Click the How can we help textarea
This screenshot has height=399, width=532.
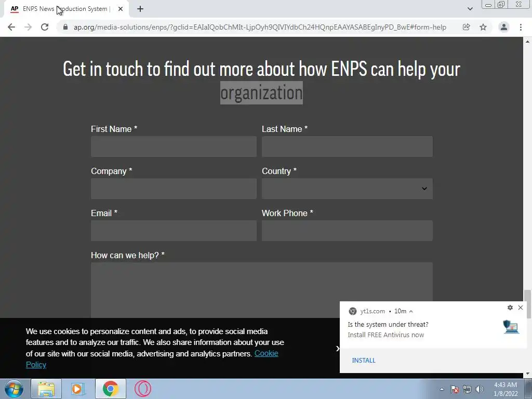tap(262, 290)
